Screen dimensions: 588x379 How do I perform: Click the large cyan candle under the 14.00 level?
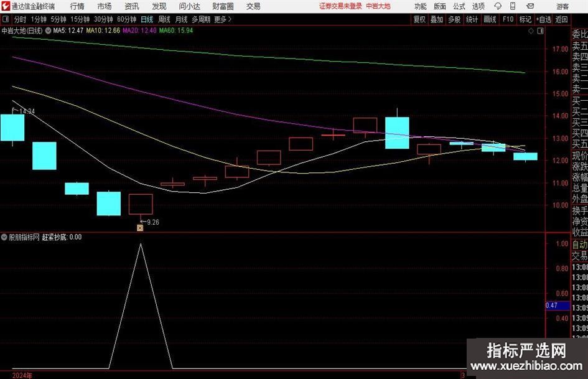(x=397, y=133)
